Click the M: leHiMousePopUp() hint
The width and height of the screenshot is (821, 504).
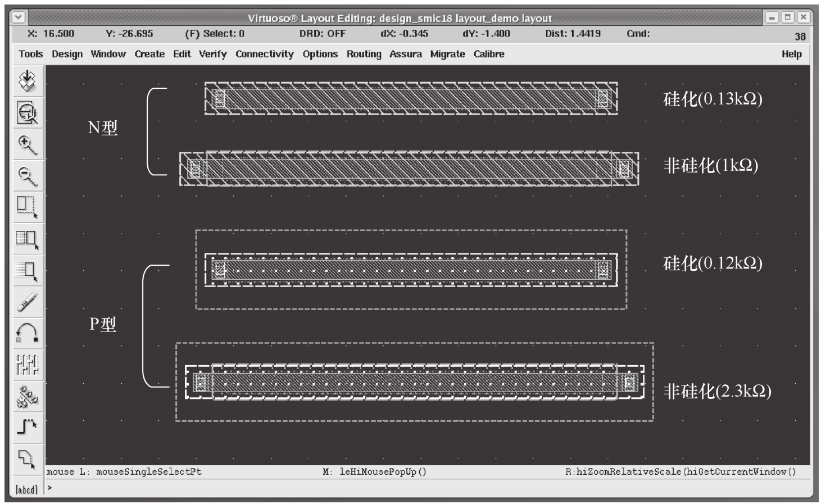[x=375, y=472]
